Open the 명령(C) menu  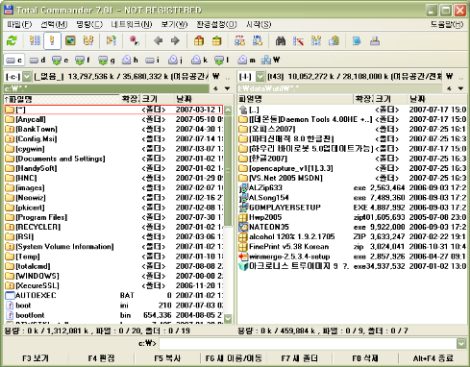(89, 24)
